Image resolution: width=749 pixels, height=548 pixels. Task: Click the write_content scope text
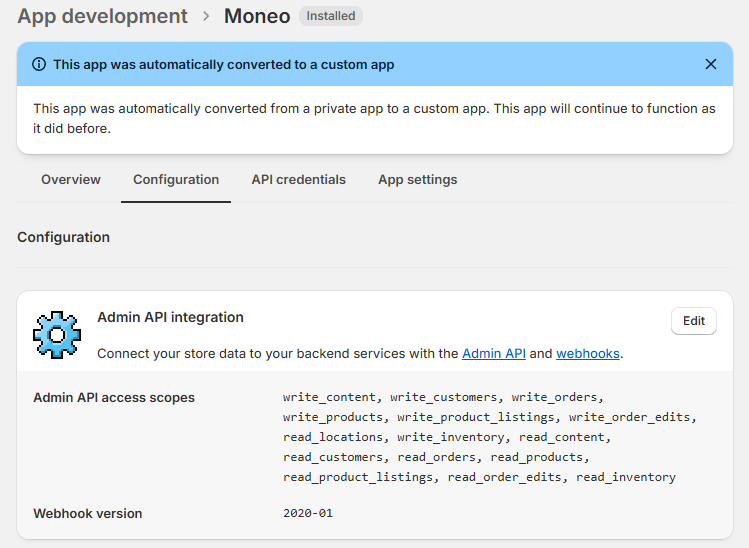[x=330, y=397]
